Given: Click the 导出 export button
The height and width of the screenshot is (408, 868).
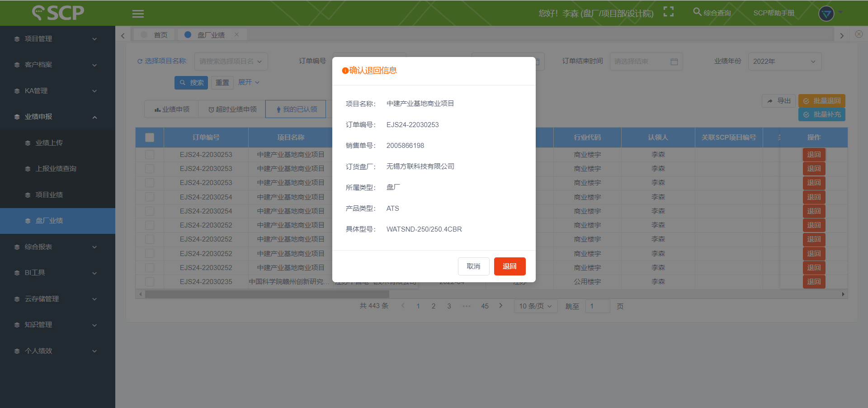Looking at the screenshot, I should coord(779,101).
